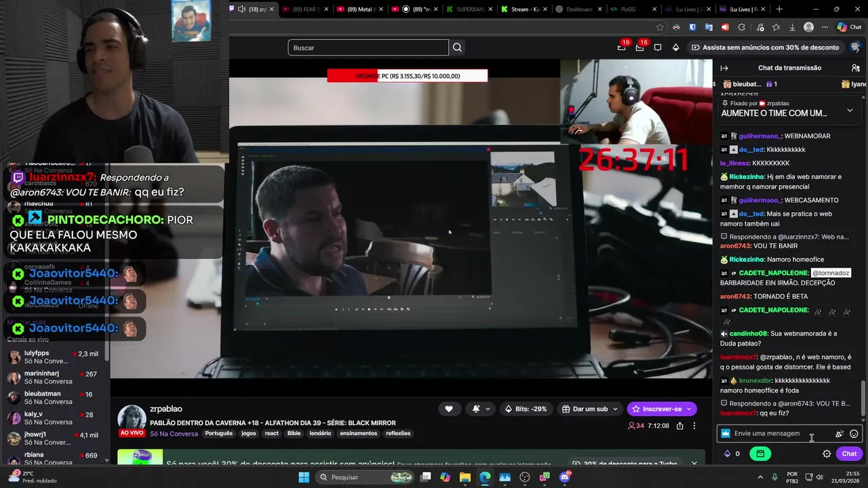Mute the zrp tab via speaker icon
The width and height of the screenshot is (868, 488).
242,9
